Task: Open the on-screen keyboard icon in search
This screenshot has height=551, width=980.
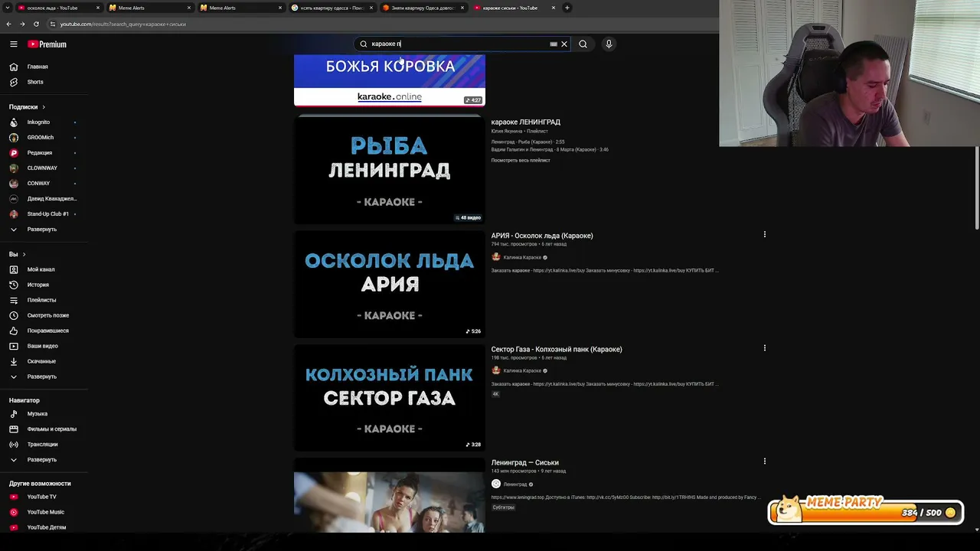Action: click(x=554, y=44)
